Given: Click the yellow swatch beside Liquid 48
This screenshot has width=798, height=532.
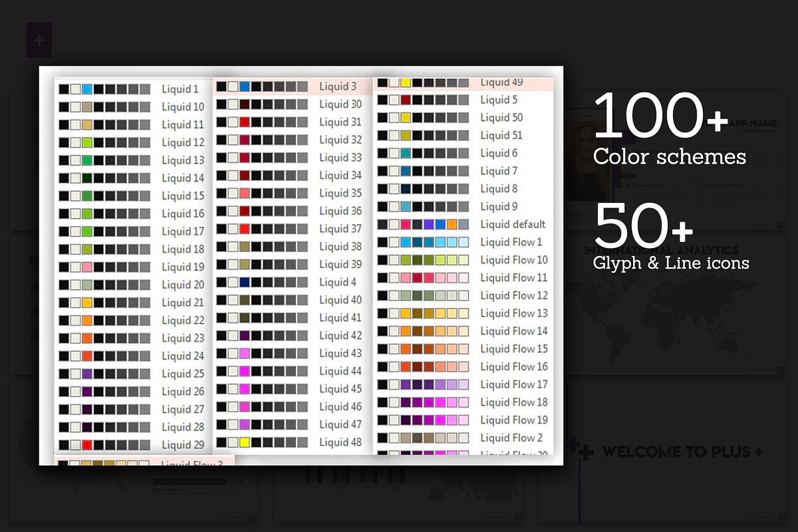Looking at the screenshot, I should [244, 442].
